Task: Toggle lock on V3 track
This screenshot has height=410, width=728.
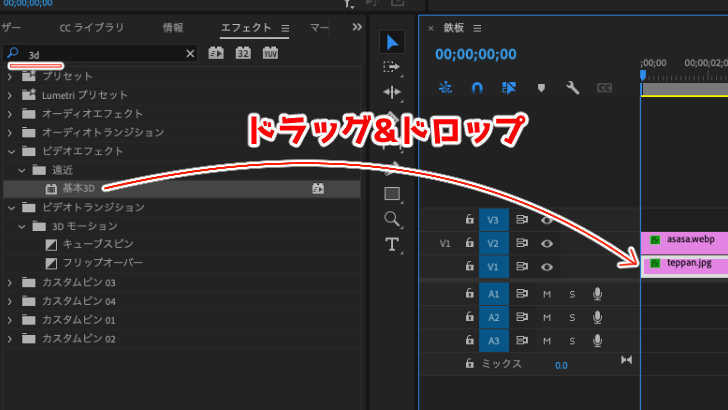Action: point(469,219)
